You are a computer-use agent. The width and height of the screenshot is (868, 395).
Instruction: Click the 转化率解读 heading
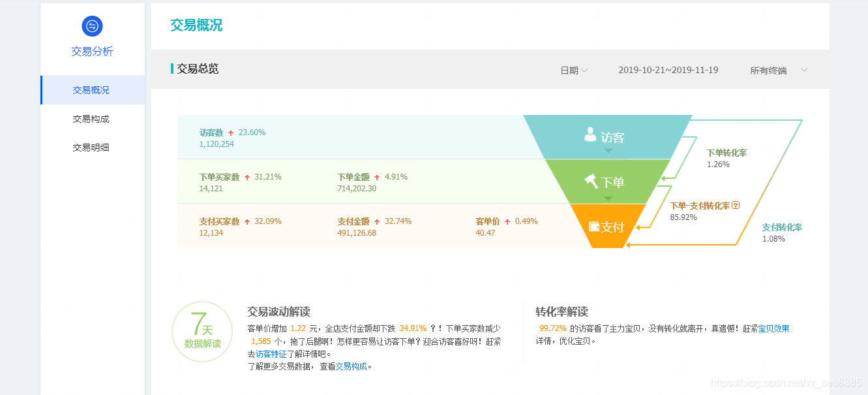point(561,312)
